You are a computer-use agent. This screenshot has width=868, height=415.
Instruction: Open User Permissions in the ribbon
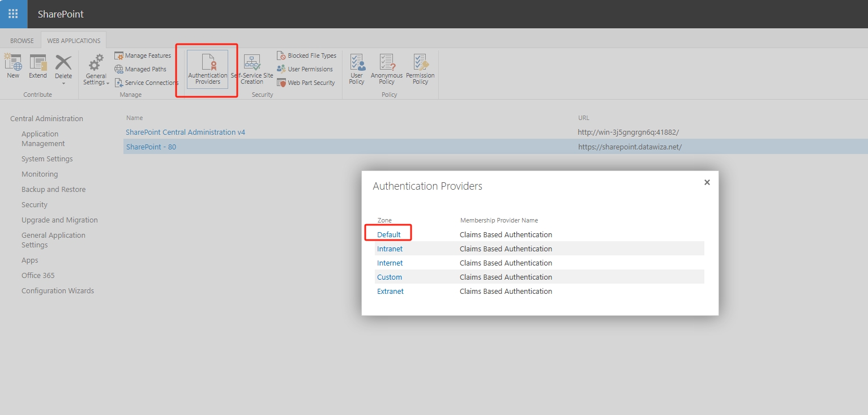(x=305, y=69)
